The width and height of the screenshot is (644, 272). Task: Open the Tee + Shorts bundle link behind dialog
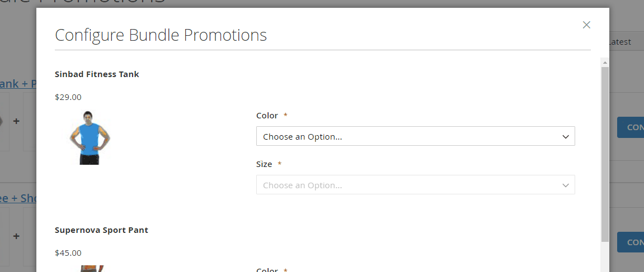click(18, 198)
